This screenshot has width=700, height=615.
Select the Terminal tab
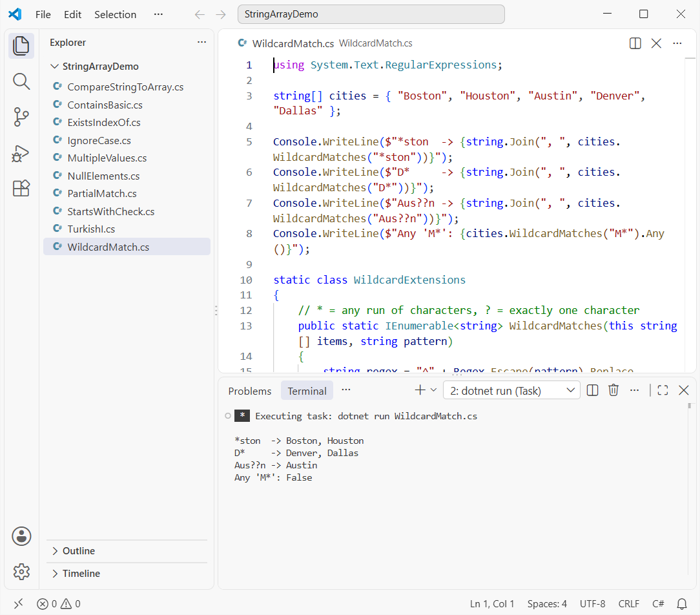click(x=307, y=391)
